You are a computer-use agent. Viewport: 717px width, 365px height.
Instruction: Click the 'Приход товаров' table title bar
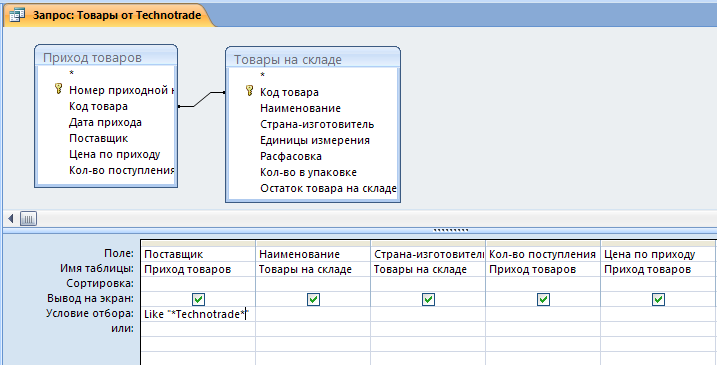point(106,57)
